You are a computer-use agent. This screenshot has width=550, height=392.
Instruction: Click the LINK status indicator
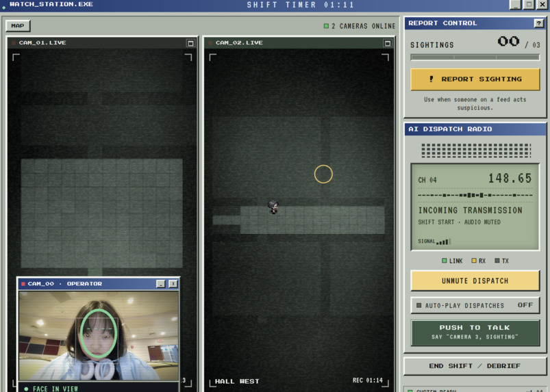(453, 261)
